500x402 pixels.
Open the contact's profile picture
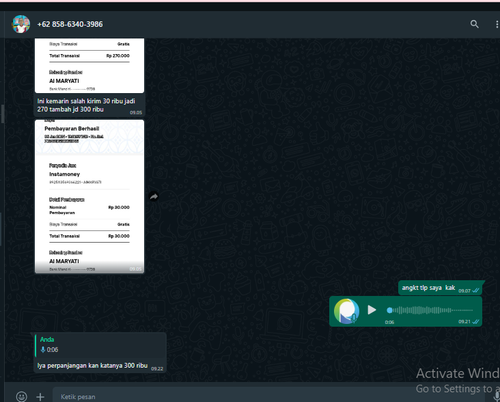(x=21, y=24)
